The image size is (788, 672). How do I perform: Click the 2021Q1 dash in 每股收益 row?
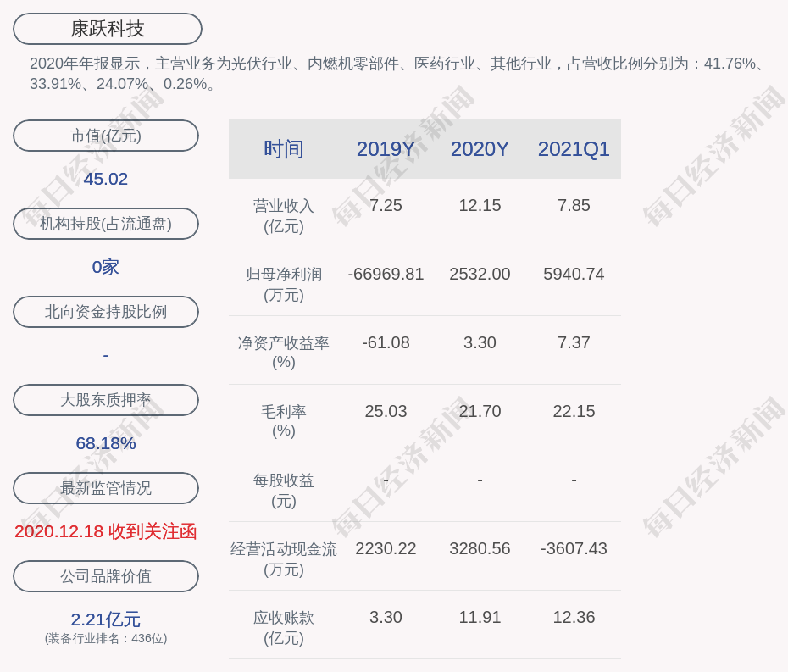(x=574, y=480)
